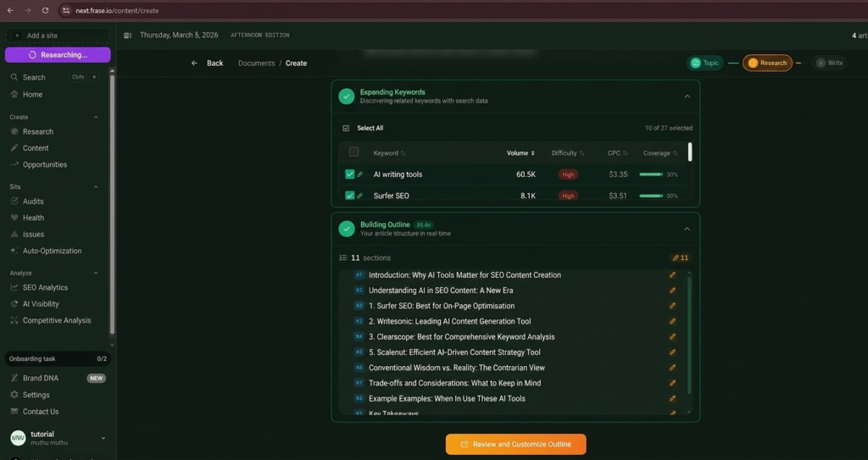The width and height of the screenshot is (868, 460).
Task: Edit Conventional Wisdom vs. Reality section
Action: pyautogui.click(x=672, y=368)
